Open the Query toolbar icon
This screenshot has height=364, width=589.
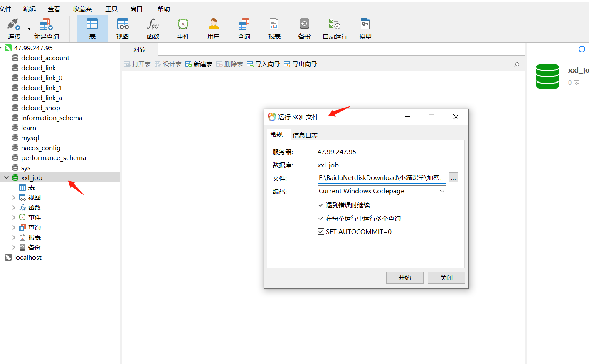pyautogui.click(x=244, y=29)
